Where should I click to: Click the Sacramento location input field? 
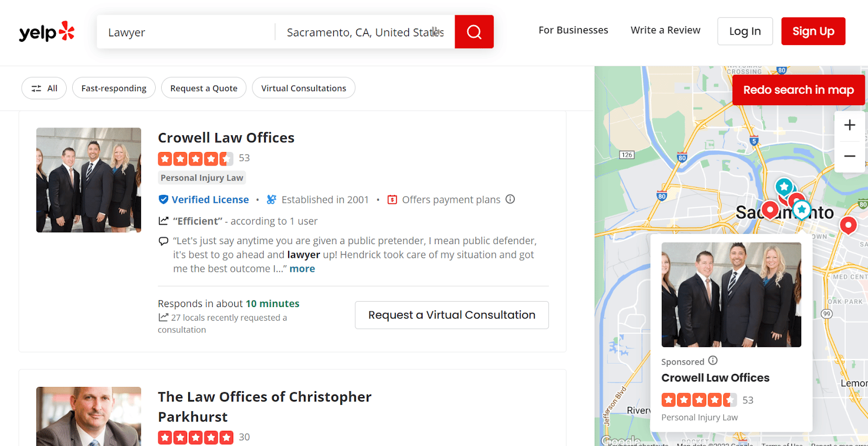[x=365, y=32]
